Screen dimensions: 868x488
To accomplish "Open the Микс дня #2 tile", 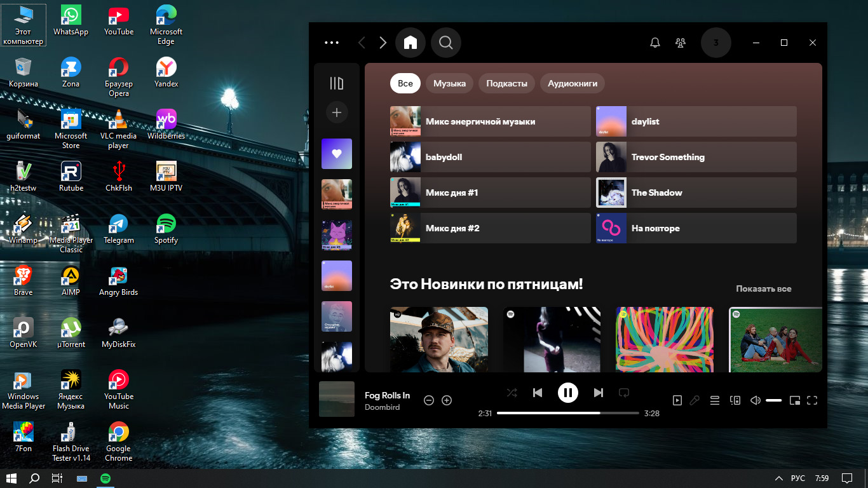I will [491, 228].
